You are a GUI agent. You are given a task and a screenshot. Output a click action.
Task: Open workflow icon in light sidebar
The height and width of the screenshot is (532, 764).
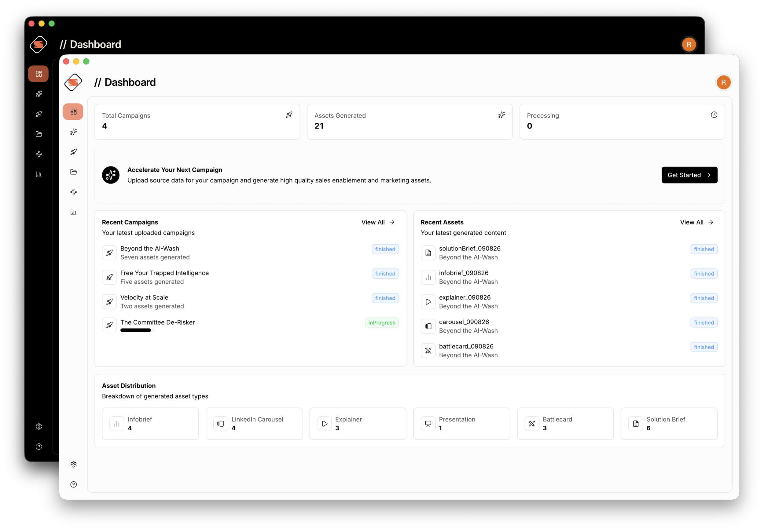74,192
